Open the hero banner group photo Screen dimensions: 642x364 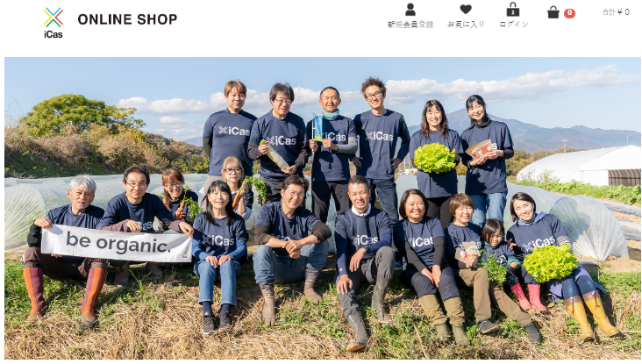coord(323,209)
